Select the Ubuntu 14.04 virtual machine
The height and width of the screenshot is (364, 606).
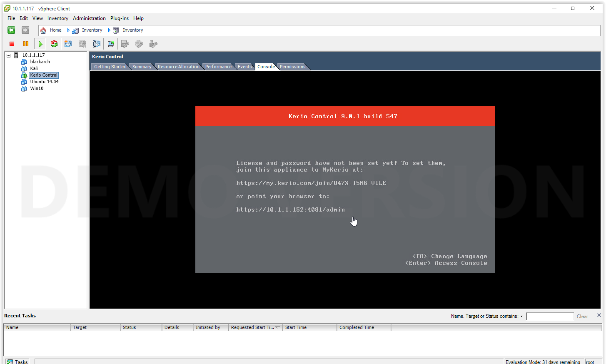[x=44, y=82]
